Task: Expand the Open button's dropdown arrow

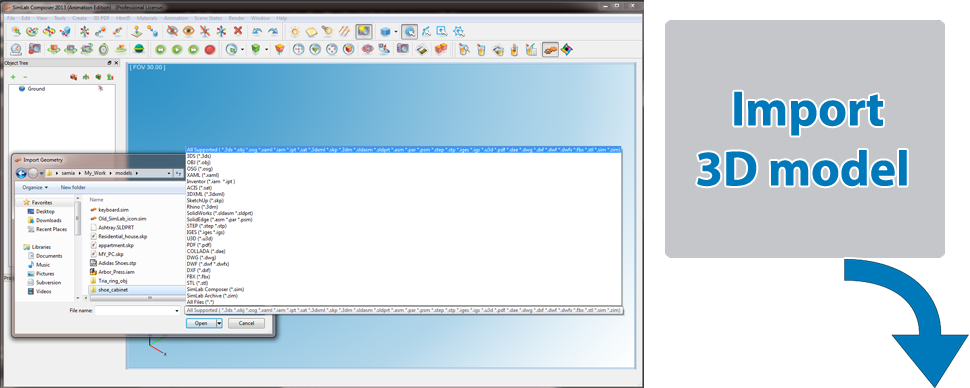Action: [x=219, y=323]
